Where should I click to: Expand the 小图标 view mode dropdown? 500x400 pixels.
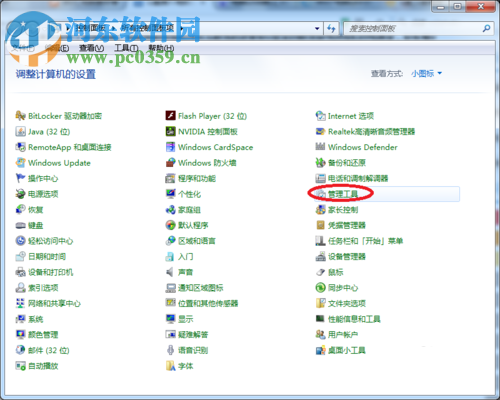click(x=426, y=73)
